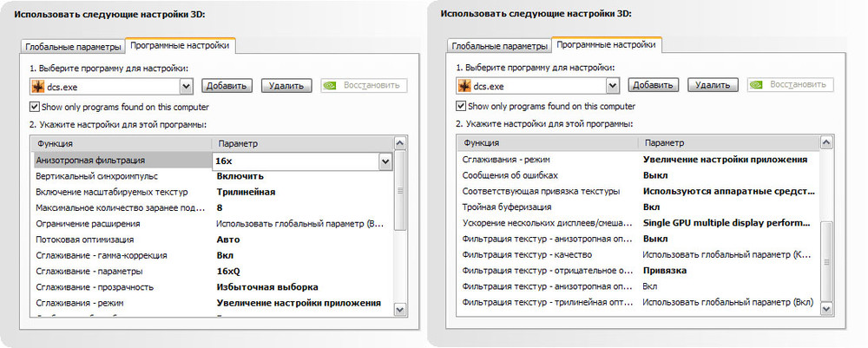Click dcs.exe program icon in left panel

pyautogui.click(x=38, y=86)
